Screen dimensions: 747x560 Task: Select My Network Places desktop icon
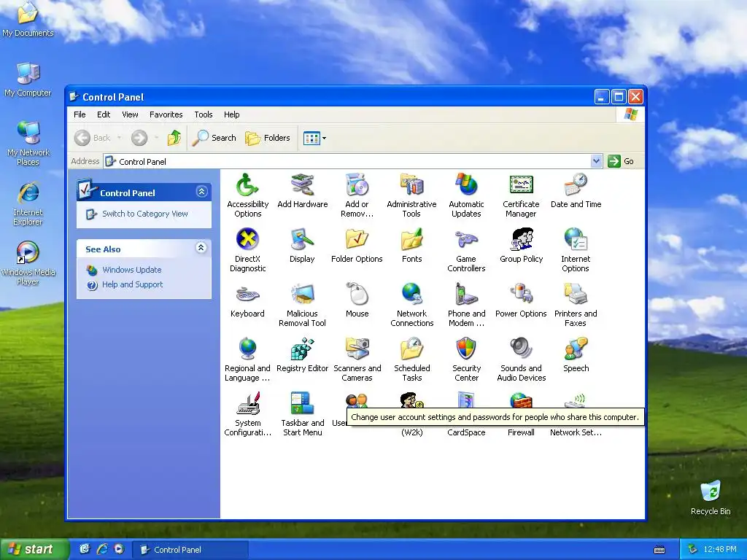coord(28,143)
